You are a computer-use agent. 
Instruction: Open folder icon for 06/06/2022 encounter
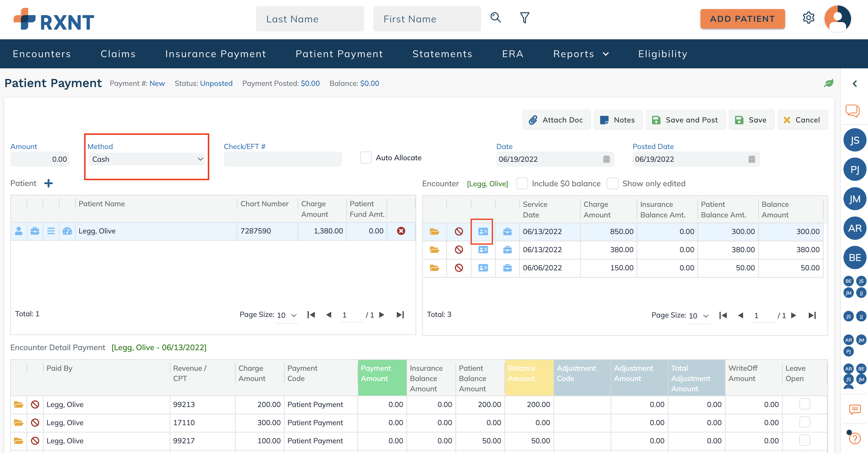pos(434,268)
